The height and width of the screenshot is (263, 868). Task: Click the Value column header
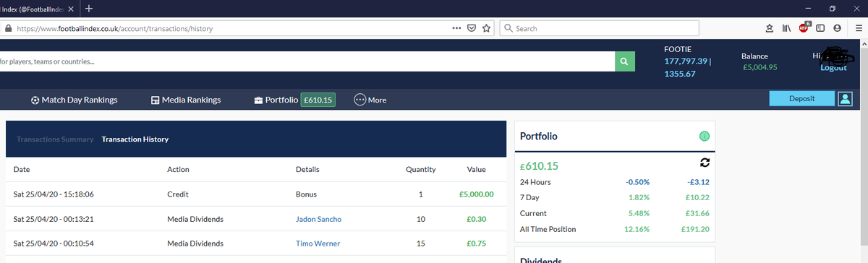476,170
